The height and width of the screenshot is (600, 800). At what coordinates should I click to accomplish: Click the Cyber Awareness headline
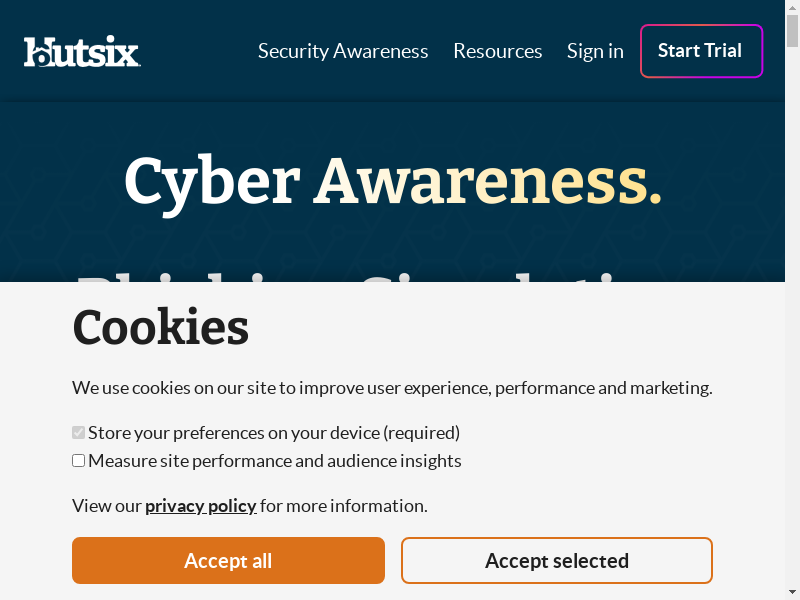392,181
